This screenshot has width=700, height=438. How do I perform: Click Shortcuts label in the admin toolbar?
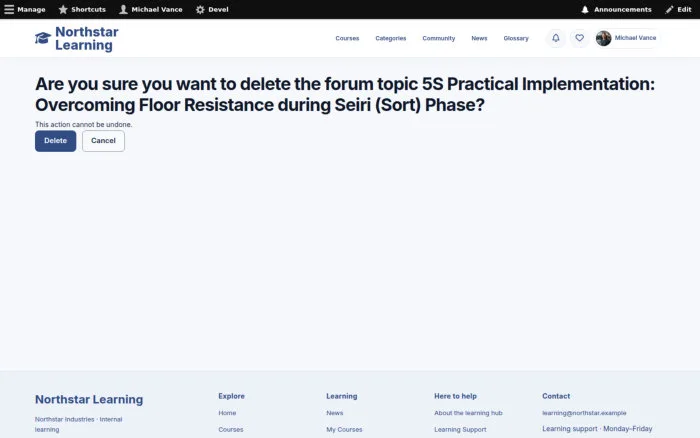88,9
